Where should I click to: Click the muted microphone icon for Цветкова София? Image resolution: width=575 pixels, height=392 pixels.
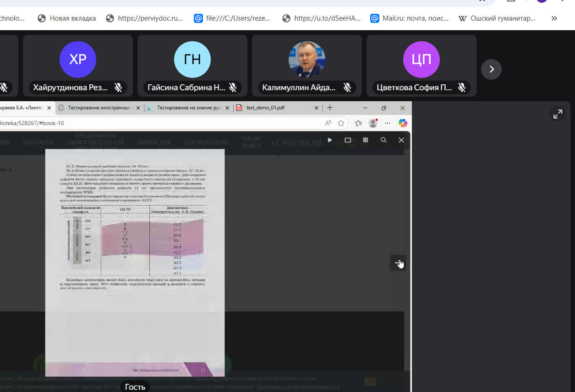point(462,87)
